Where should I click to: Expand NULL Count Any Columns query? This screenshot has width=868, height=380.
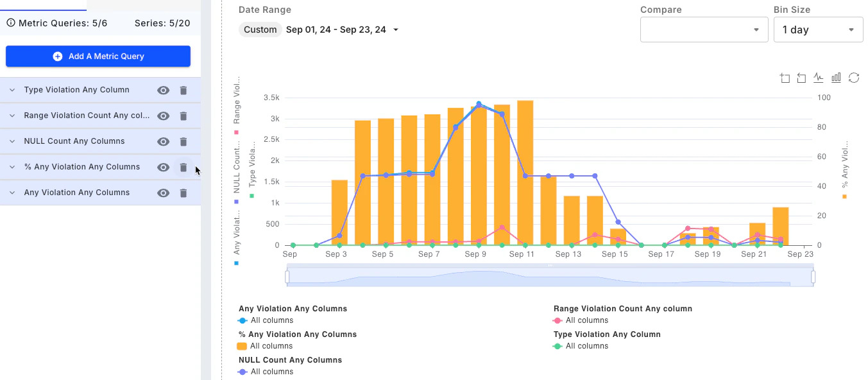pos(12,142)
